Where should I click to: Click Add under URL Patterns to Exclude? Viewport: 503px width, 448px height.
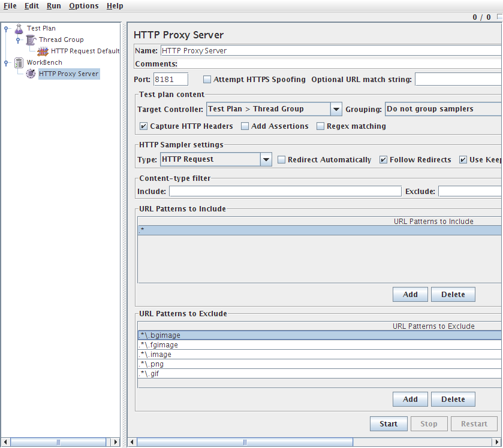(410, 399)
